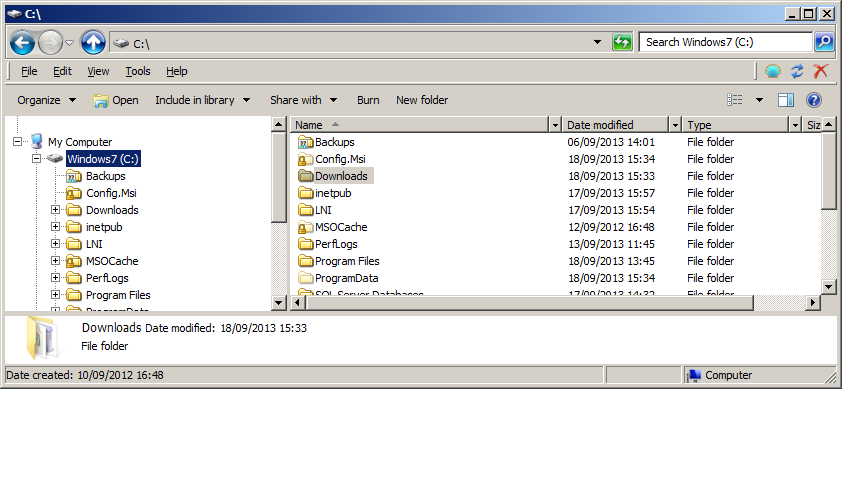842x480 pixels.
Task: Open the Organize dropdown
Action: pyautogui.click(x=46, y=100)
